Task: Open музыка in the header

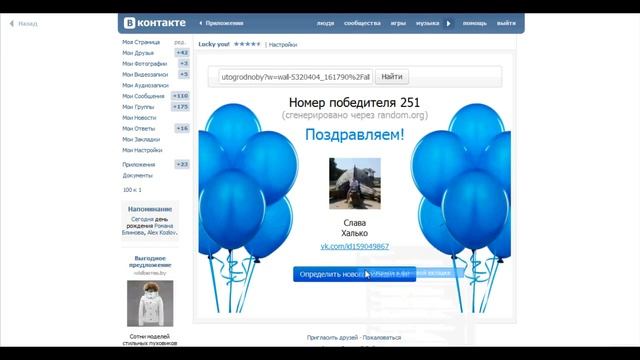Action: (427, 23)
